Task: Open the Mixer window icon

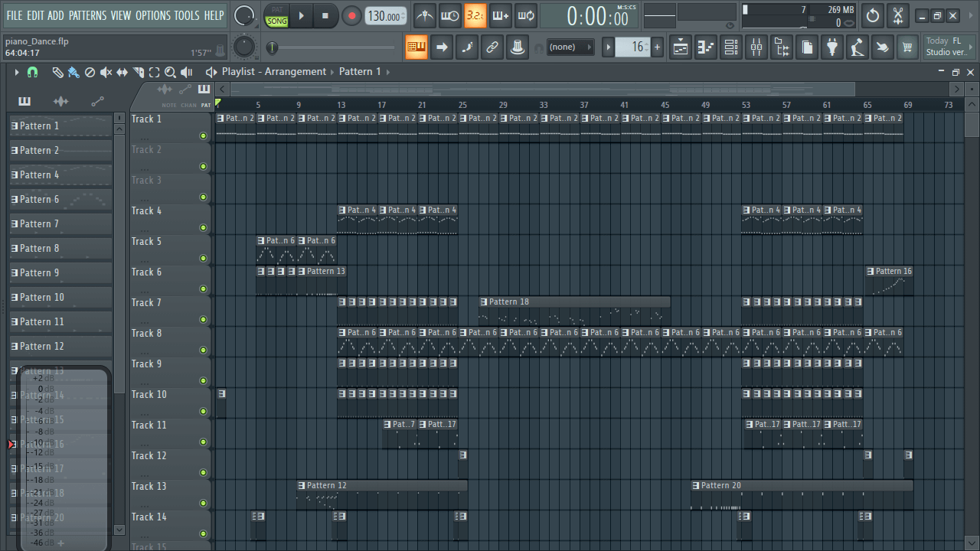Action: click(756, 48)
